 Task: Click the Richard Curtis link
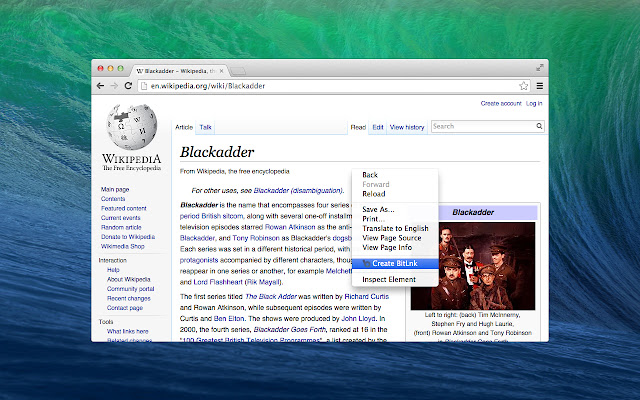pos(367,296)
